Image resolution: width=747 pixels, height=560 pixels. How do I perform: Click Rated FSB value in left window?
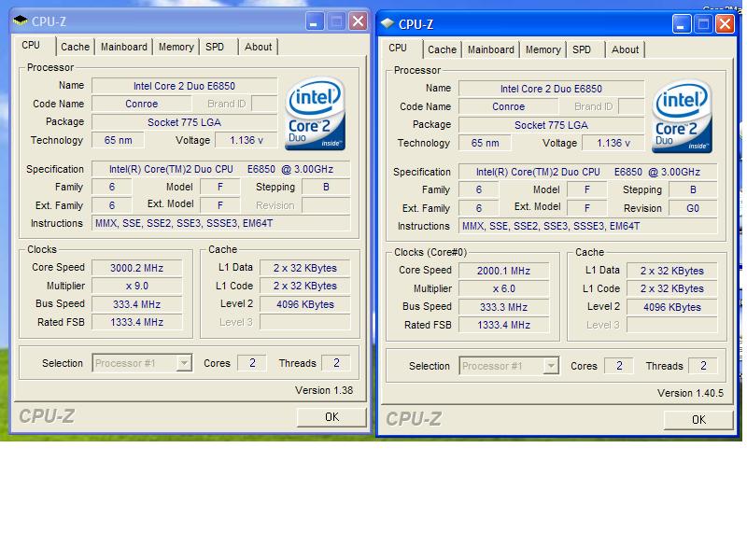pos(136,322)
